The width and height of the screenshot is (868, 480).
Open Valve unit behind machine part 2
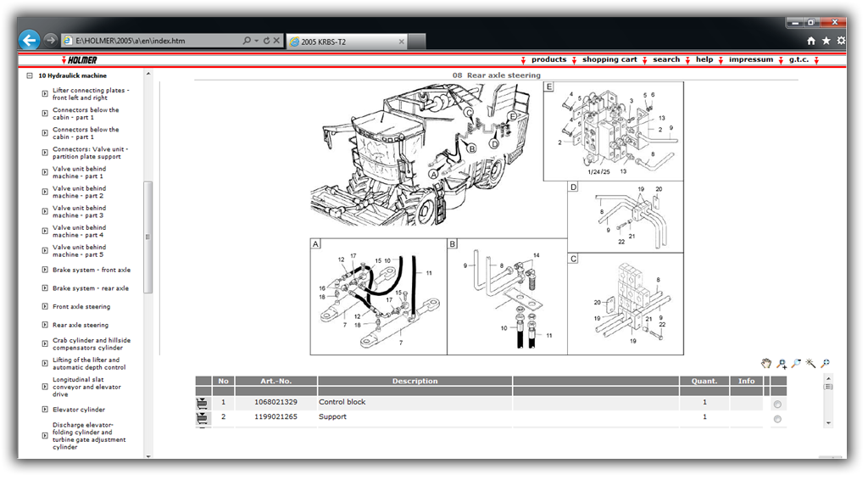[x=79, y=193]
